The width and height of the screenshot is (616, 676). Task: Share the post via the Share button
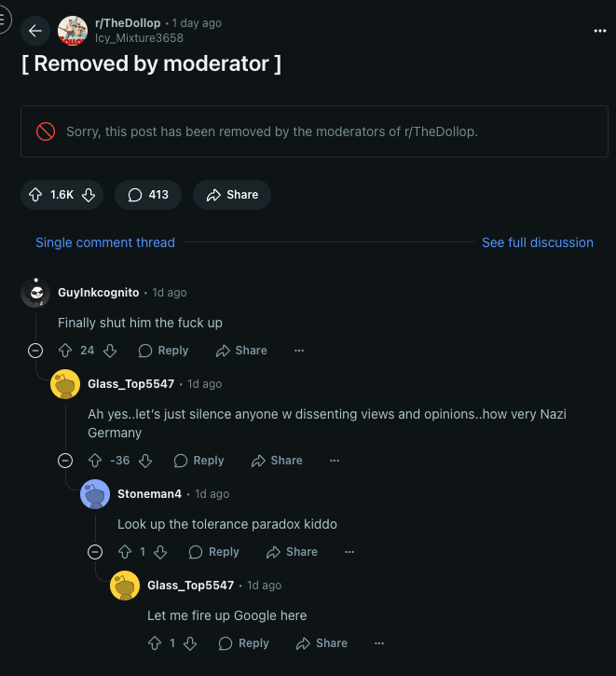tap(232, 195)
